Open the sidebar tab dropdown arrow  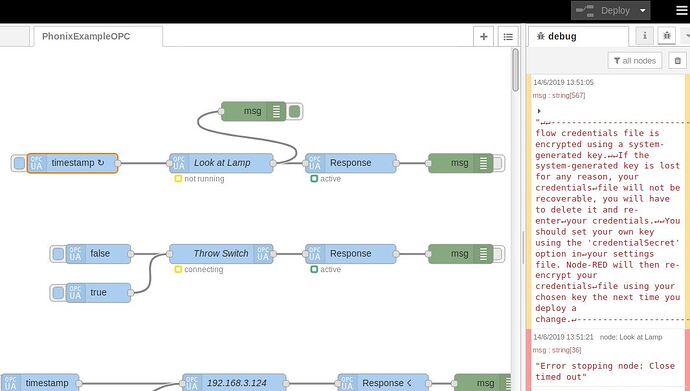tap(685, 36)
